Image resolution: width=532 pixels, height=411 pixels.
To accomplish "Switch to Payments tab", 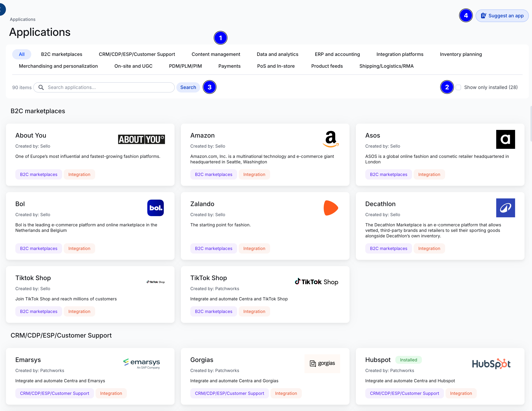I will pos(229,66).
